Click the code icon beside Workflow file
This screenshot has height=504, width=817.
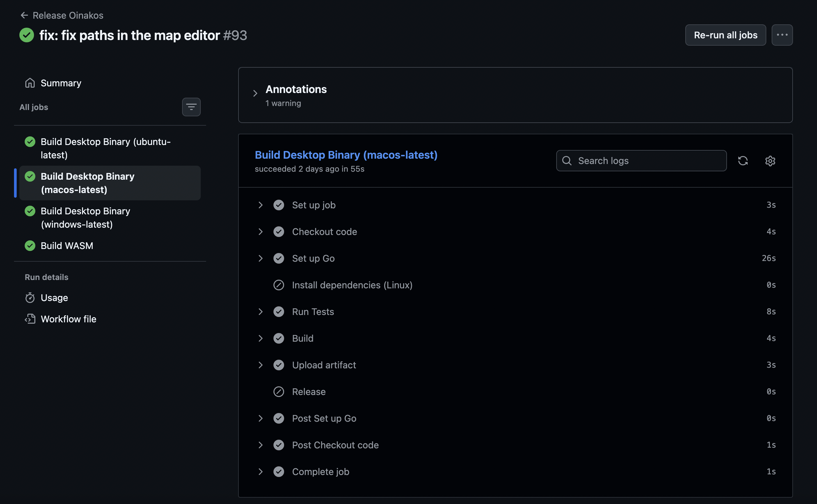tap(30, 319)
